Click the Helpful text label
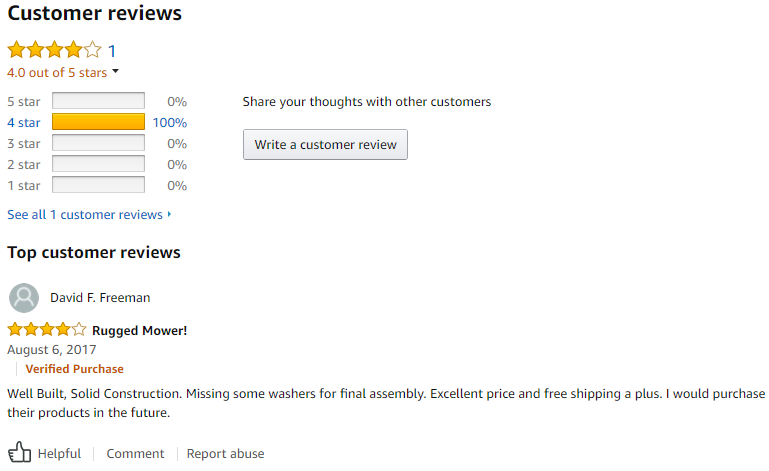769x471 pixels. coord(59,454)
